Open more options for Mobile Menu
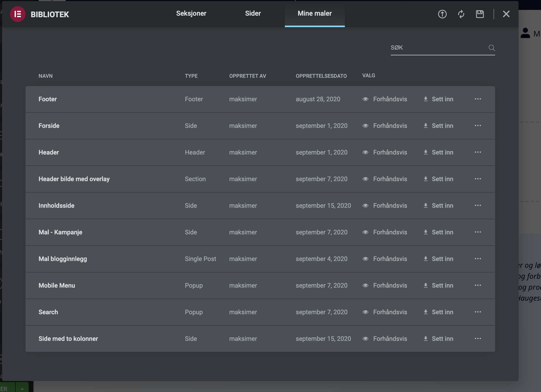Screen dimensions: 541x392 pos(478,285)
